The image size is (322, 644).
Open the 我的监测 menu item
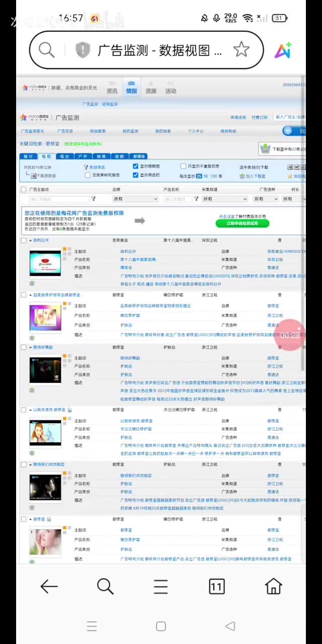tap(130, 131)
